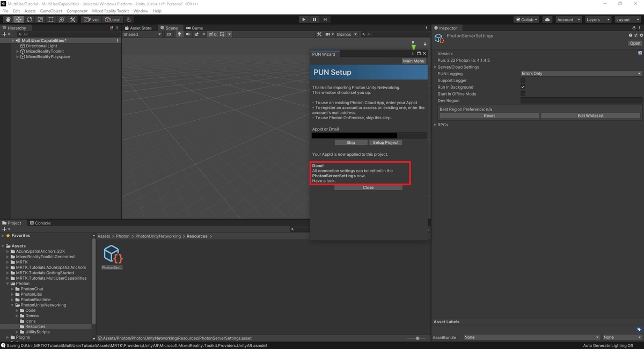Lock the Hierarchy panel
This screenshot has width=644, height=349.
click(x=112, y=28)
